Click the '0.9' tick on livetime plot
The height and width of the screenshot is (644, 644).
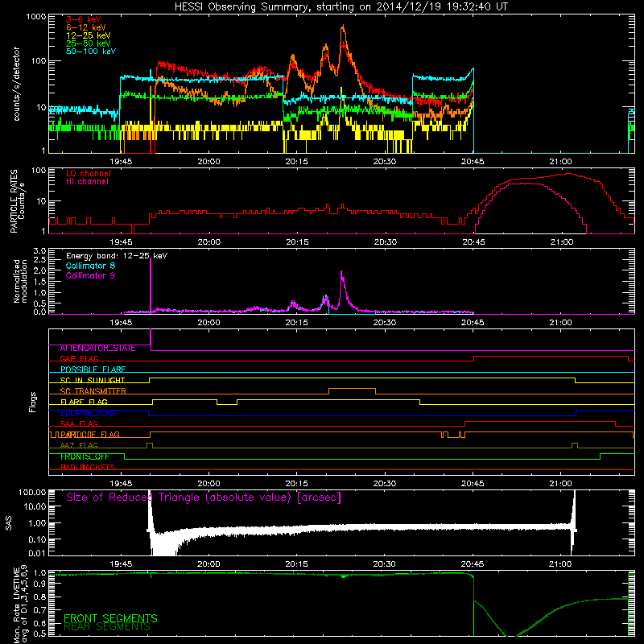coord(39,584)
